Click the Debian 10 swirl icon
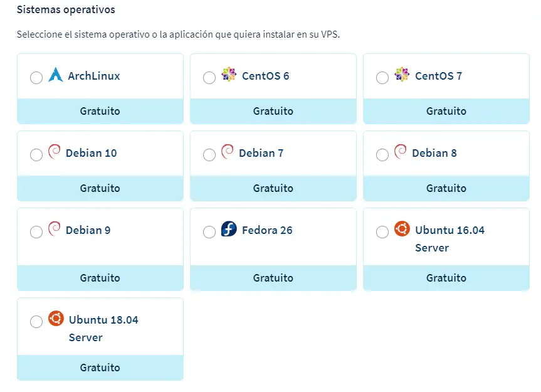This screenshot has height=392, width=541. [55, 152]
